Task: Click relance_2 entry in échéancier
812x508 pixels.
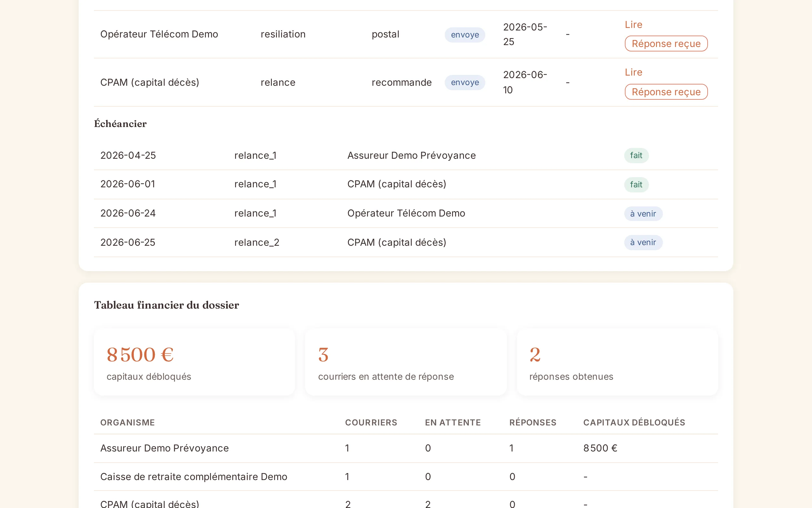Action: [x=256, y=243]
